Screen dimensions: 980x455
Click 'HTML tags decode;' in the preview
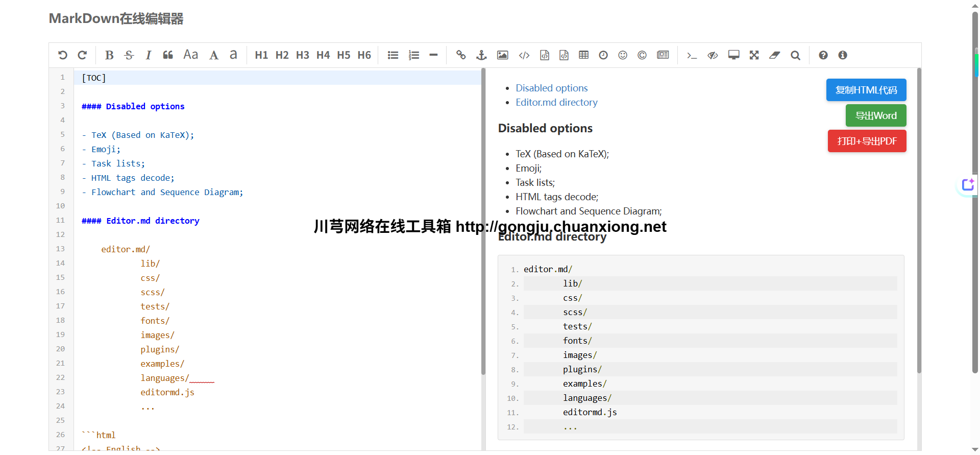tap(557, 197)
